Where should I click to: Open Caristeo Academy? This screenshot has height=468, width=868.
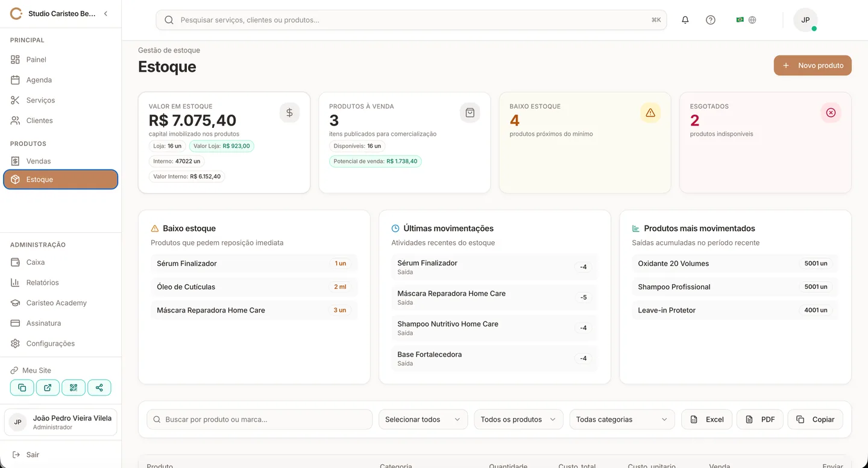[x=61, y=303]
